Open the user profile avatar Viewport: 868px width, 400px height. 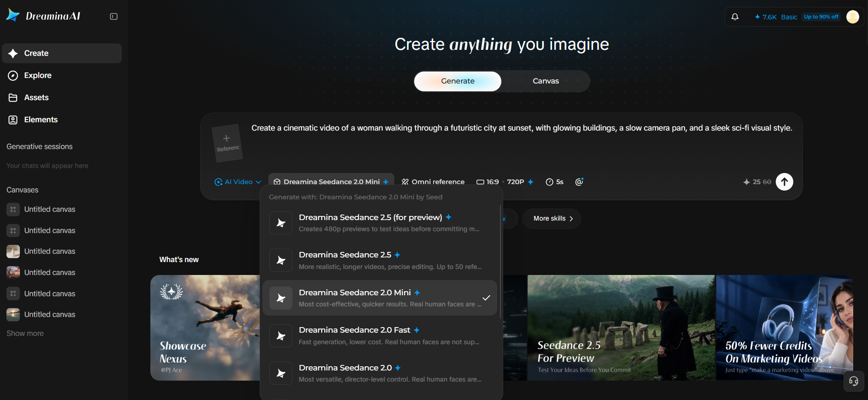click(x=853, y=17)
